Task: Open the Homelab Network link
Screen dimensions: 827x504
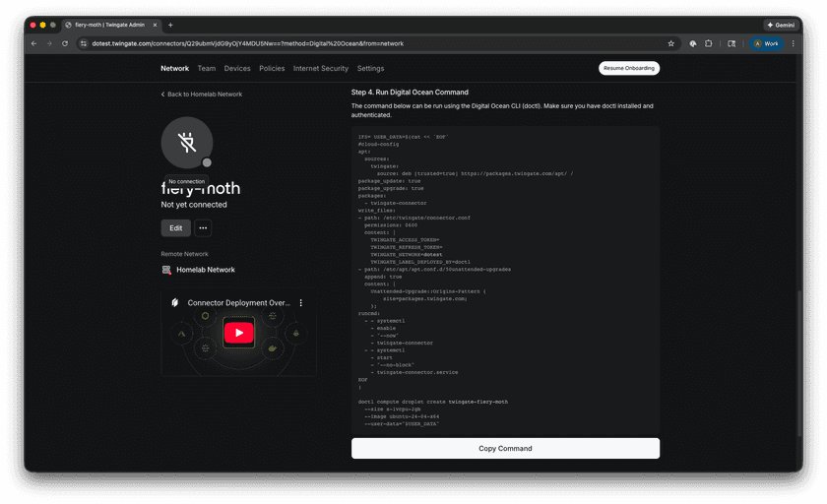Action: [x=206, y=270]
